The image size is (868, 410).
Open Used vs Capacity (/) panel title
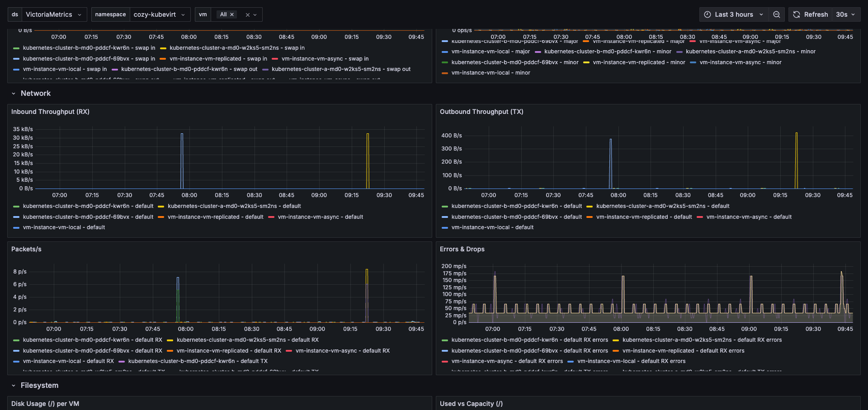click(x=471, y=404)
